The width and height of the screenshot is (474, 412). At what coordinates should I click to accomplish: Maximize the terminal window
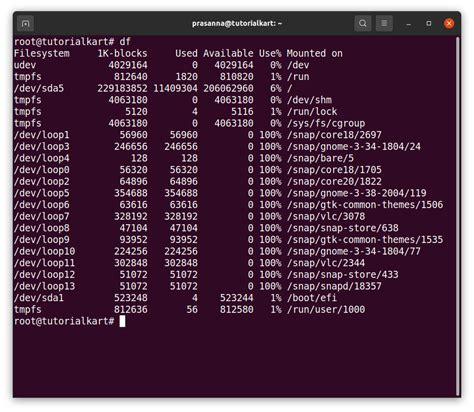429,23
